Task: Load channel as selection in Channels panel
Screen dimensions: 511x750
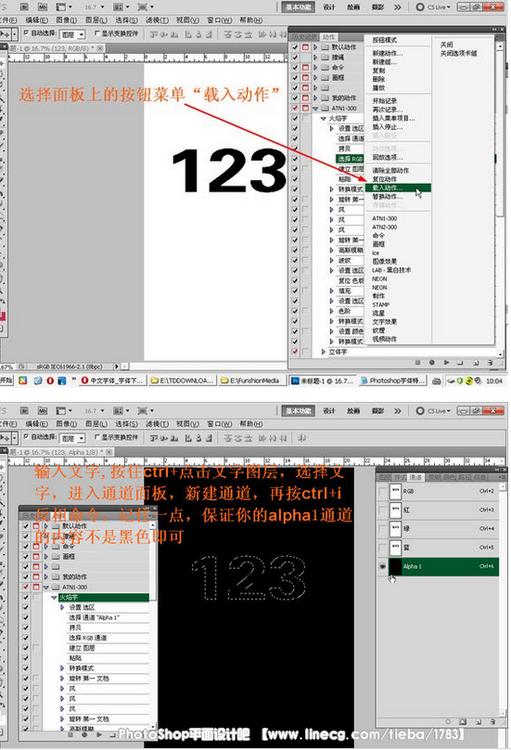Action: 448,721
